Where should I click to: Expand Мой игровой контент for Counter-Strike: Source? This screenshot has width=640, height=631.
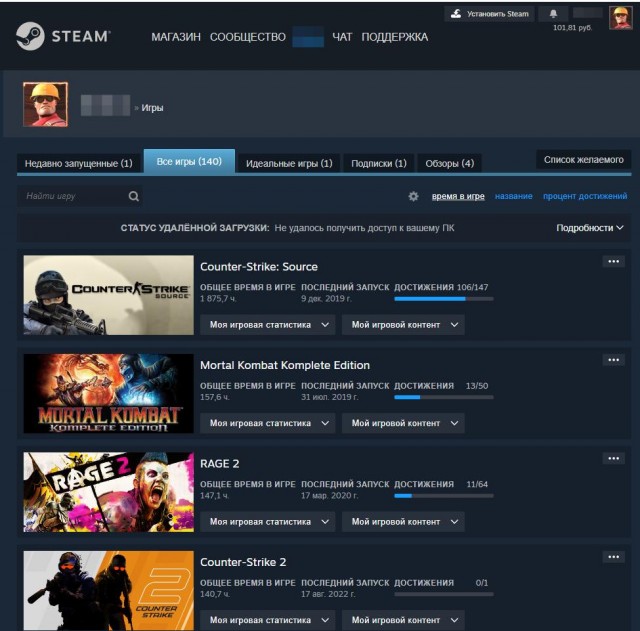[x=403, y=325]
